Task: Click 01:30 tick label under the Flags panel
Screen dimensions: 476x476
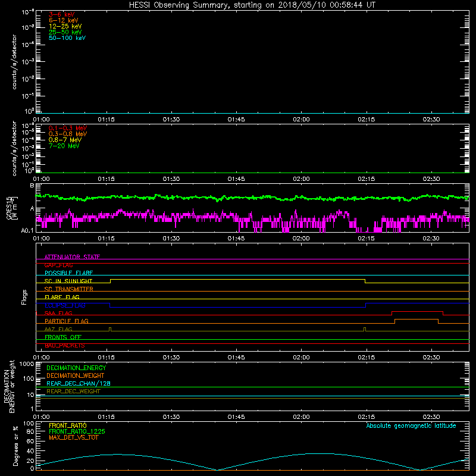Action: (171, 358)
